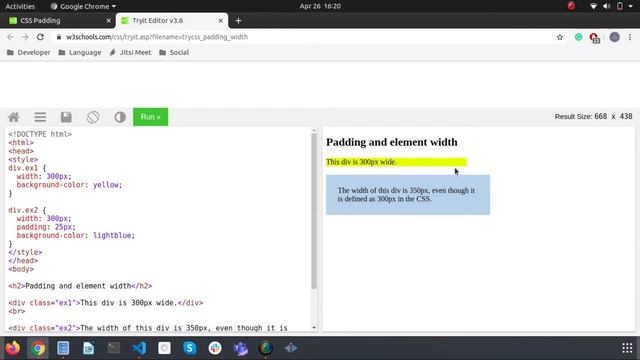
Task: Reload the current page
Action: coord(40,37)
